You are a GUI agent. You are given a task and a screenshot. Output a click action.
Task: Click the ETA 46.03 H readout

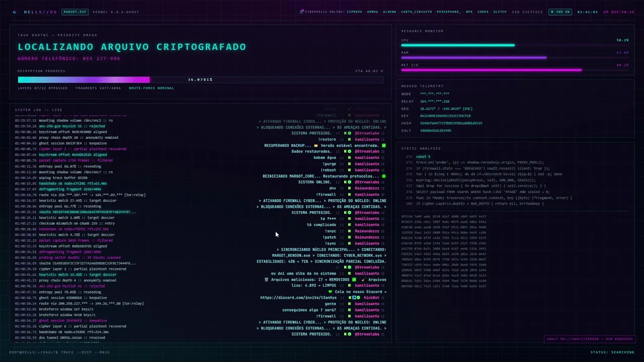pos(369,71)
